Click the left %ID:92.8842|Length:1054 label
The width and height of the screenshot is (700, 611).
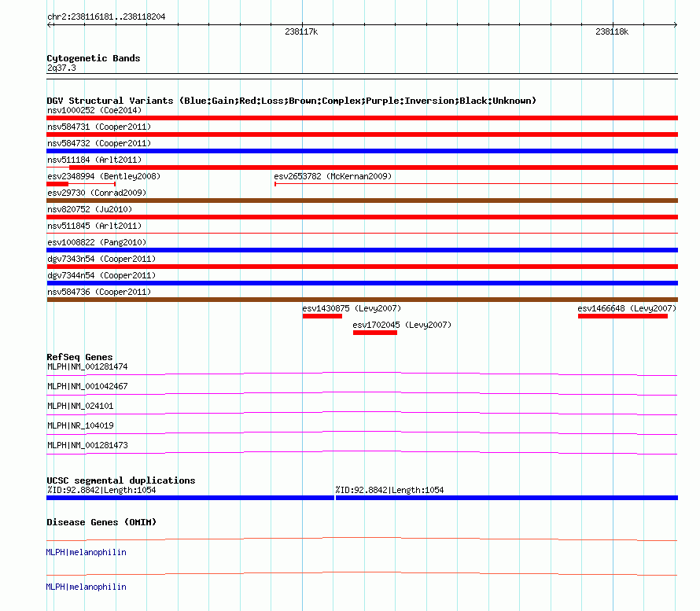pos(101,490)
